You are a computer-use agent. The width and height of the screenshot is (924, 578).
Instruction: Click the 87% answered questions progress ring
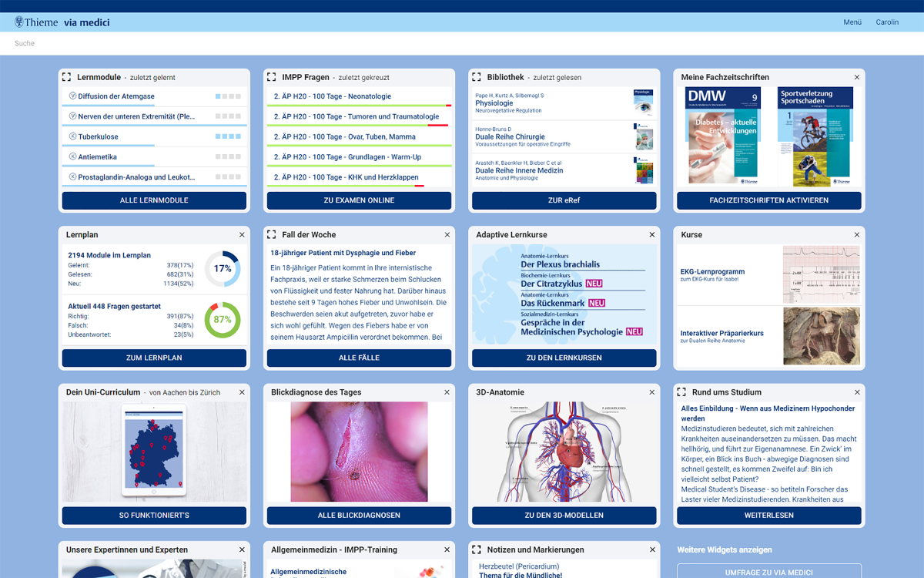223,319
